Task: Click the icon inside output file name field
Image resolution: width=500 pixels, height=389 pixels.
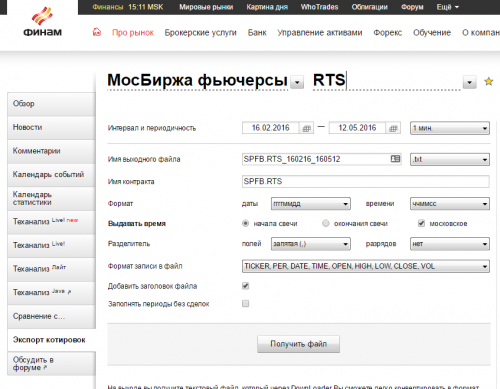Action: coord(395,159)
